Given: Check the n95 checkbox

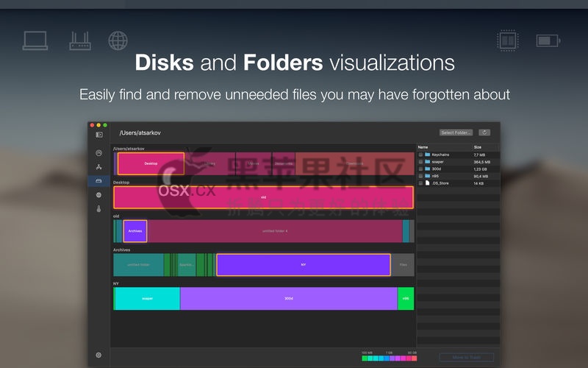Looking at the screenshot, I should (x=420, y=176).
